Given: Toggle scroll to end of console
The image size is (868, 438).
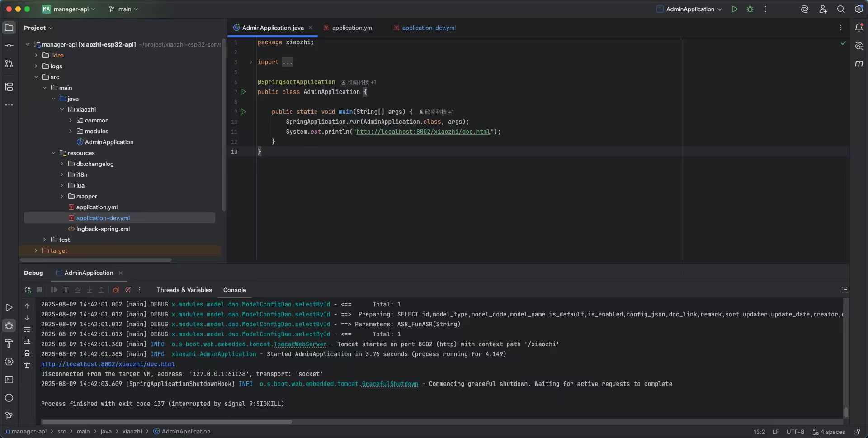Looking at the screenshot, I should [27, 341].
